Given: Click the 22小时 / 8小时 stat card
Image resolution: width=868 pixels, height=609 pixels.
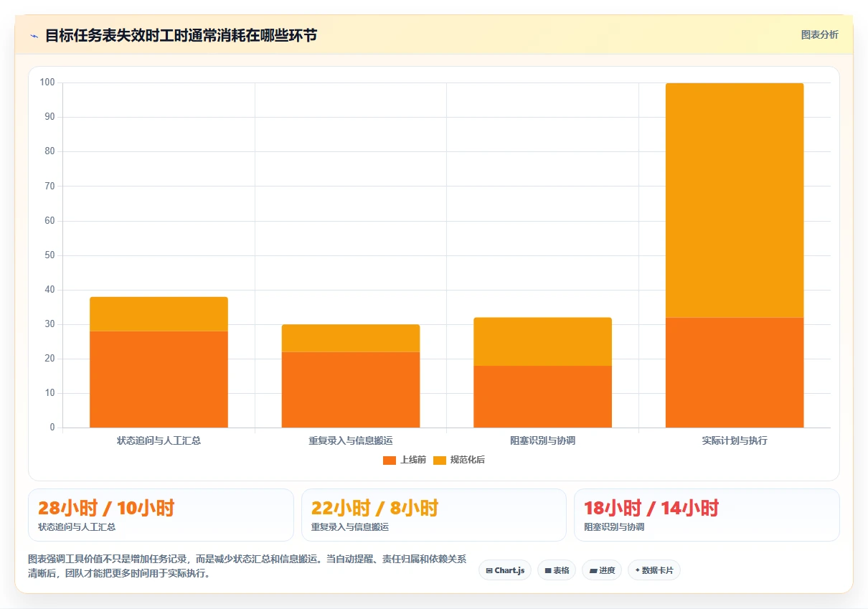Looking at the screenshot, I should click(x=434, y=515).
